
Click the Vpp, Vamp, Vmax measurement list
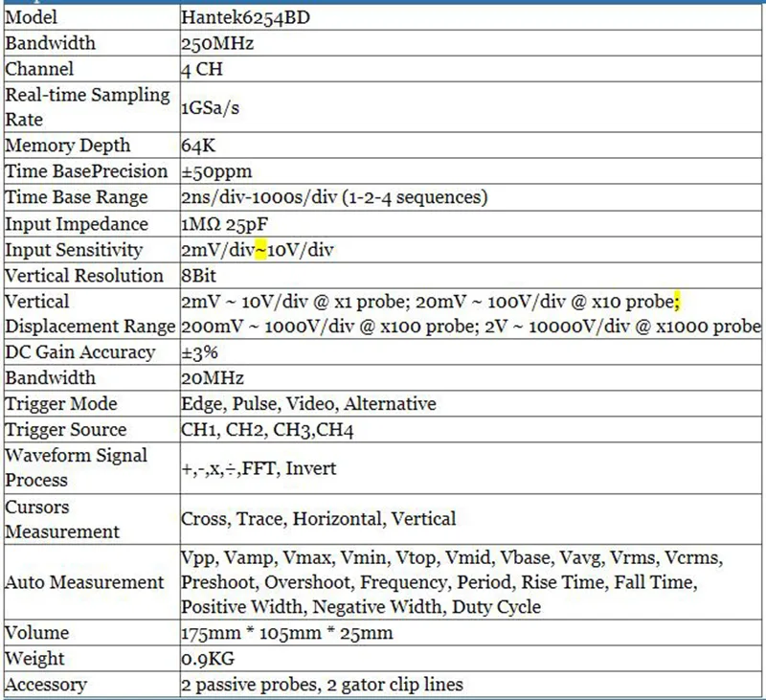pos(452,582)
